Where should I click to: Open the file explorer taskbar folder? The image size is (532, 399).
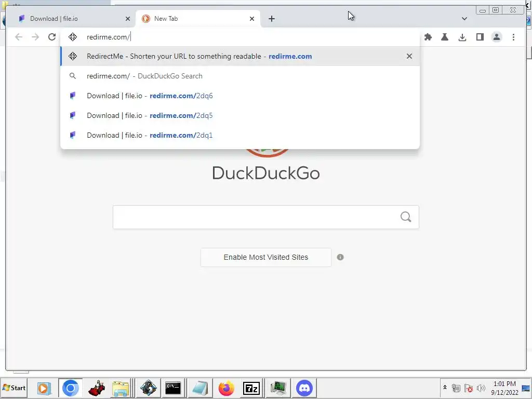[121, 388]
